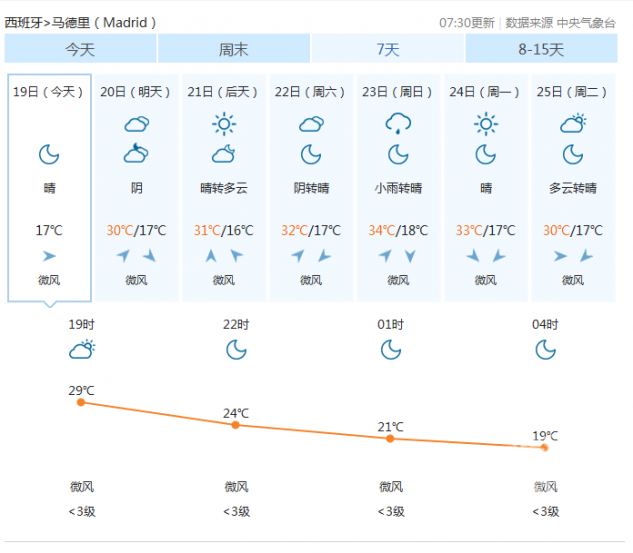
Task: Select the 21日（后天）day header
Action: click(x=223, y=92)
